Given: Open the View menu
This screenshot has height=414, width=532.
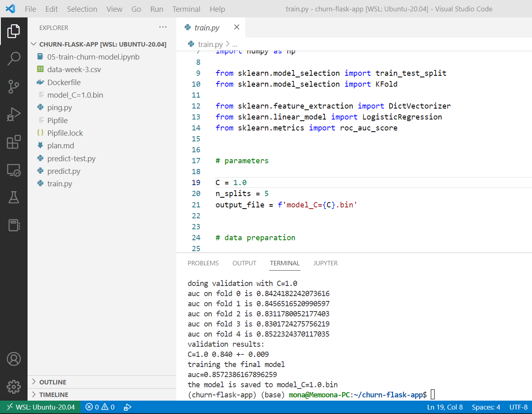Looking at the screenshot, I should [114, 9].
